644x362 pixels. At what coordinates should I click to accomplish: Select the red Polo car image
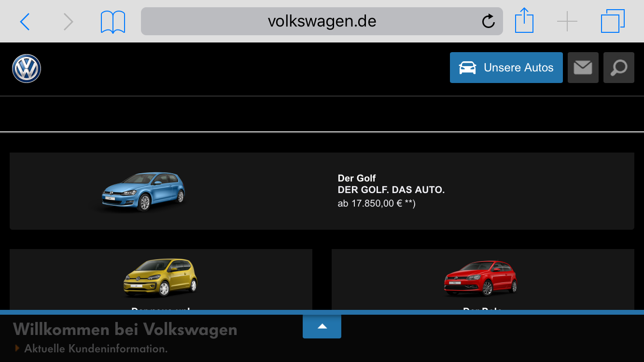click(481, 278)
